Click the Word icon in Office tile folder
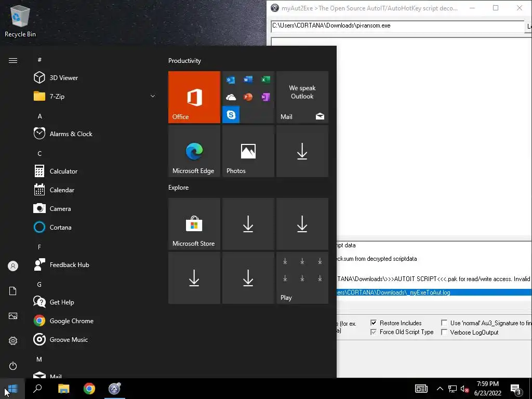This screenshot has height=399, width=532. click(248, 79)
